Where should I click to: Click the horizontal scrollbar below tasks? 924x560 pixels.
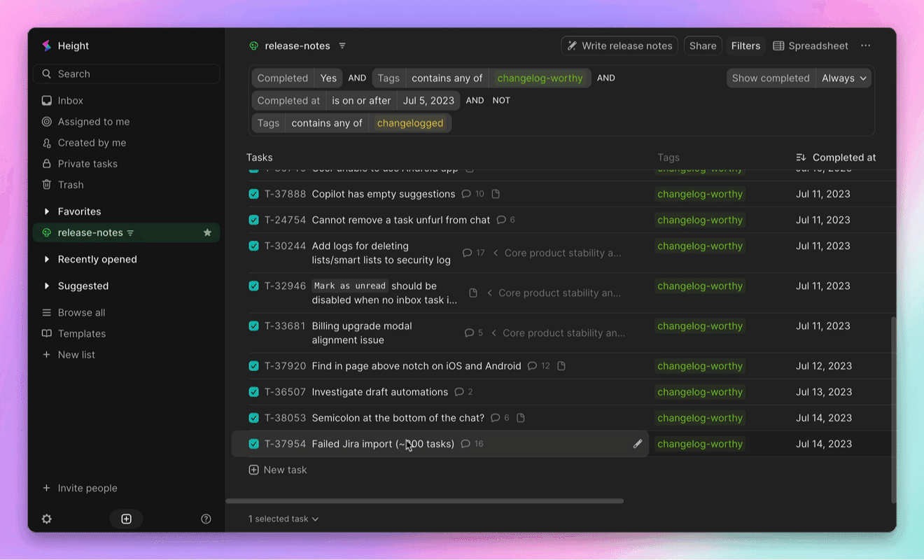424,500
